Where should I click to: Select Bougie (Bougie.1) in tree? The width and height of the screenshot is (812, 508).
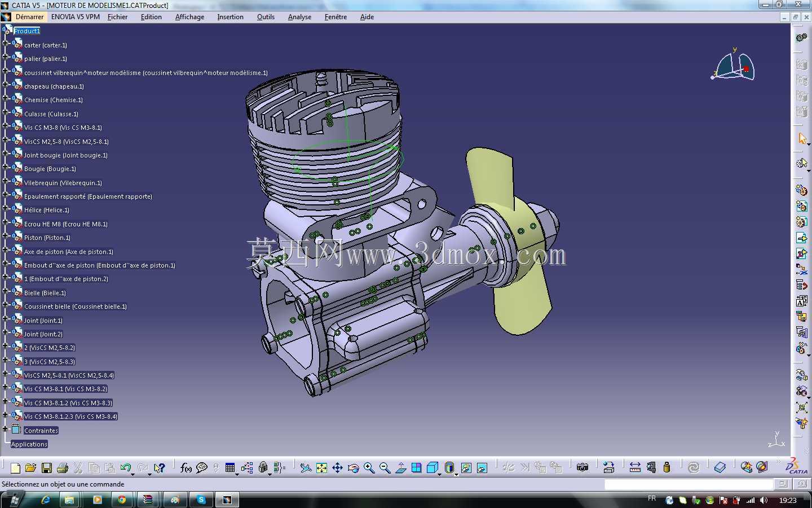50,169
